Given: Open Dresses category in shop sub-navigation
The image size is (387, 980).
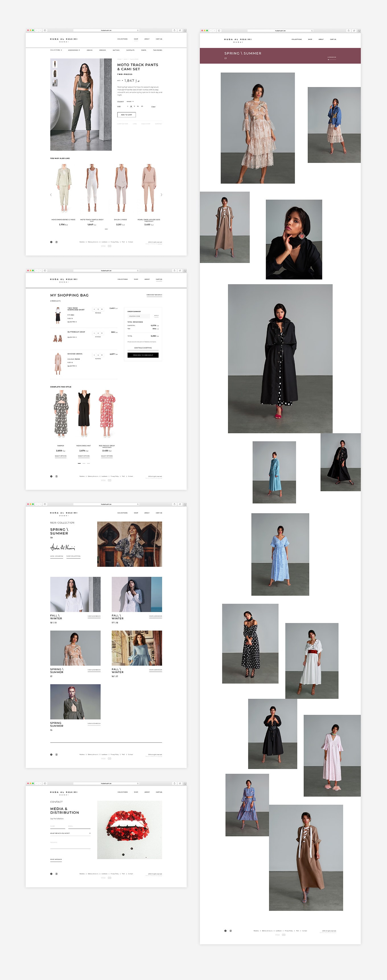Looking at the screenshot, I should (x=103, y=50).
